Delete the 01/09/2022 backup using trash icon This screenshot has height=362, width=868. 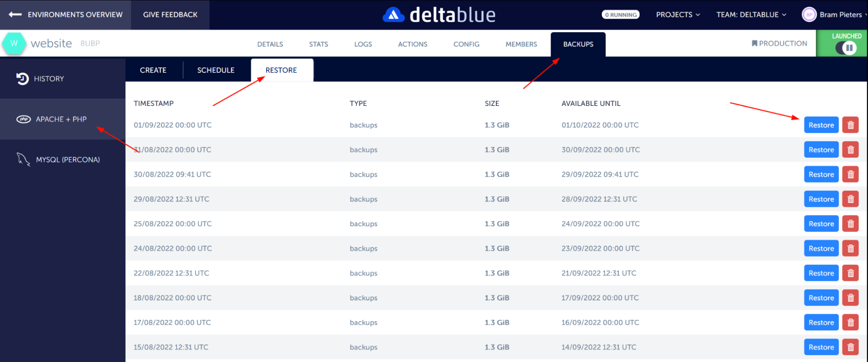coord(850,125)
